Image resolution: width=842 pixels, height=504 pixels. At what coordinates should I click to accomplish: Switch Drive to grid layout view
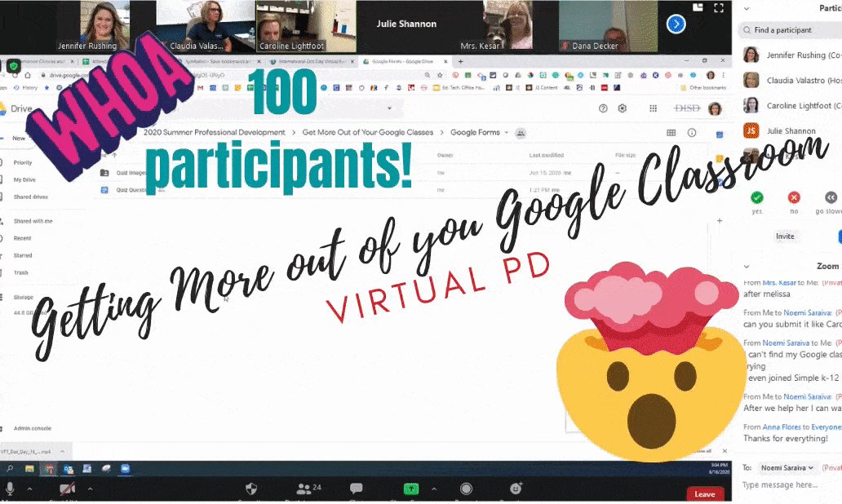[x=671, y=133]
